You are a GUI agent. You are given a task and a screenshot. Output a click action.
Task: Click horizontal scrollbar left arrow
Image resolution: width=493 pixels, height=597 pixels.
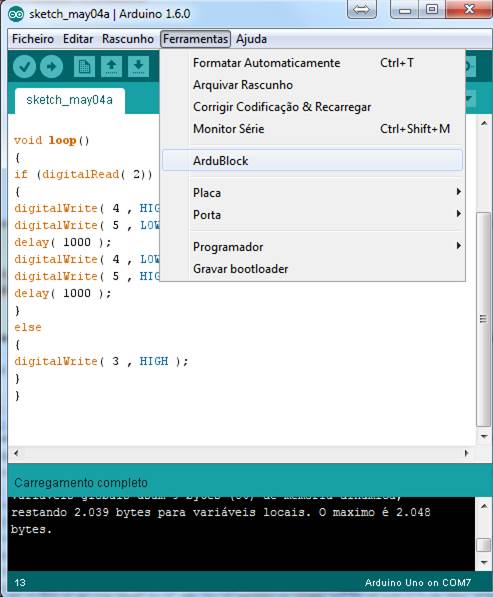16,453
